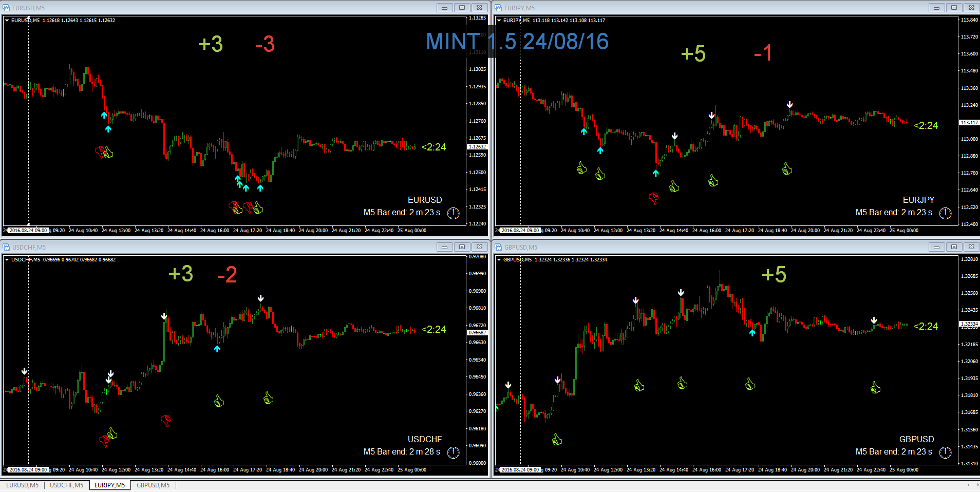Viewport: 980px width, 492px height.
Task: Click the clock icon in GBPUSD chart
Action: pyautogui.click(x=945, y=452)
